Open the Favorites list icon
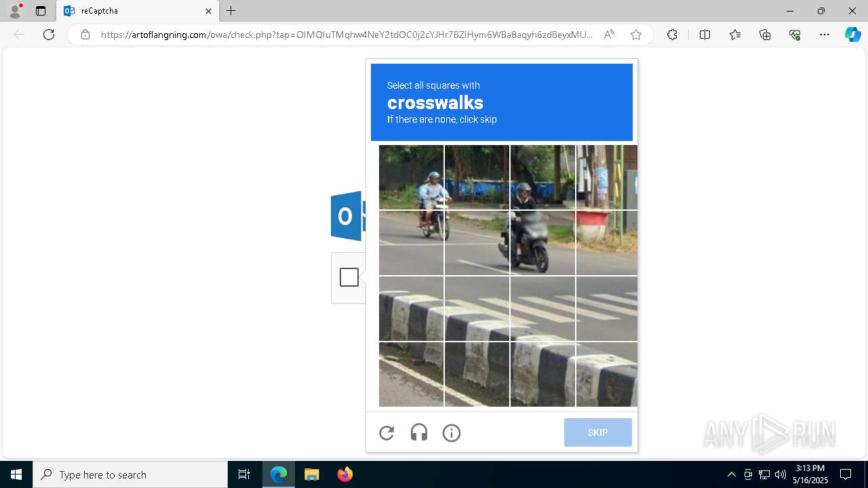The image size is (868, 488). pyautogui.click(x=735, y=35)
